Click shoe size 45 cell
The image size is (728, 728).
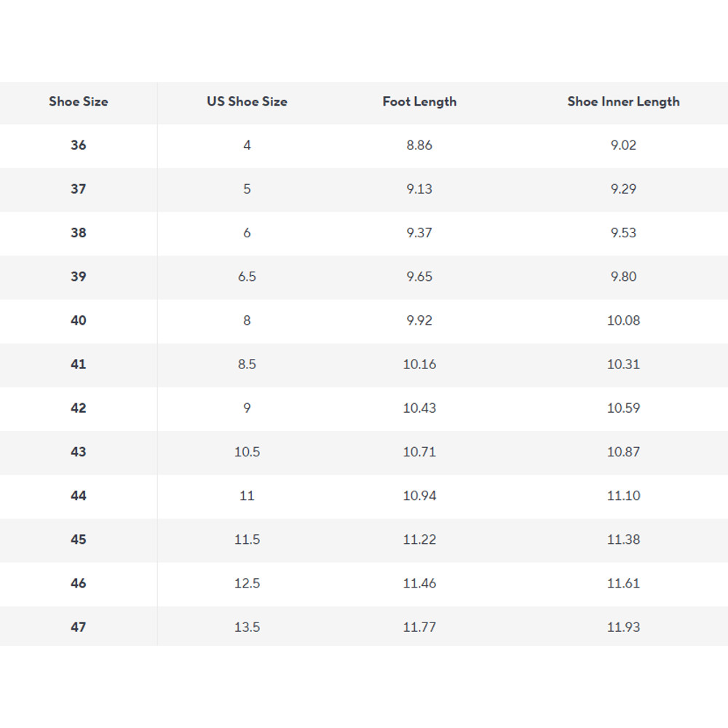(79, 539)
